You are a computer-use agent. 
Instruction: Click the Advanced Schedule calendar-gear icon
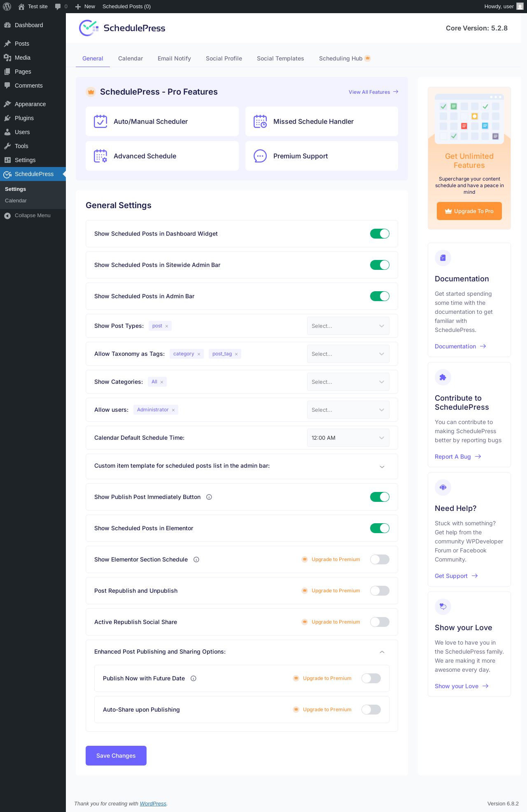[100, 156]
